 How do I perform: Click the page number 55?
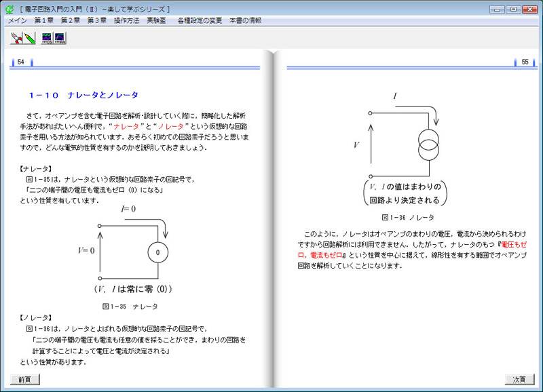click(x=525, y=62)
